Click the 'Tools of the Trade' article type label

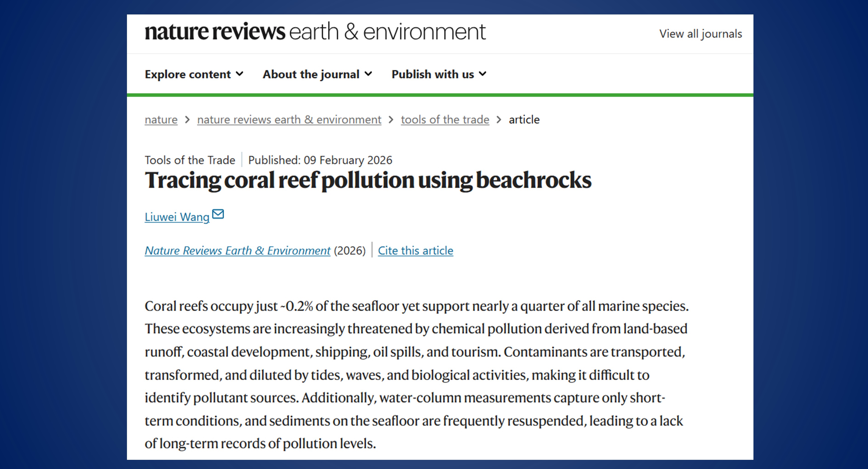pyautogui.click(x=190, y=160)
